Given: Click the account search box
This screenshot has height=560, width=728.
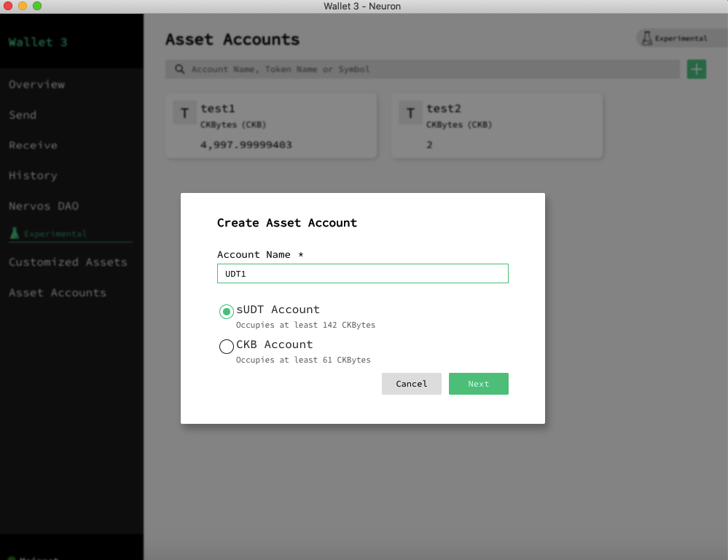Looking at the screenshot, I should tap(430, 69).
